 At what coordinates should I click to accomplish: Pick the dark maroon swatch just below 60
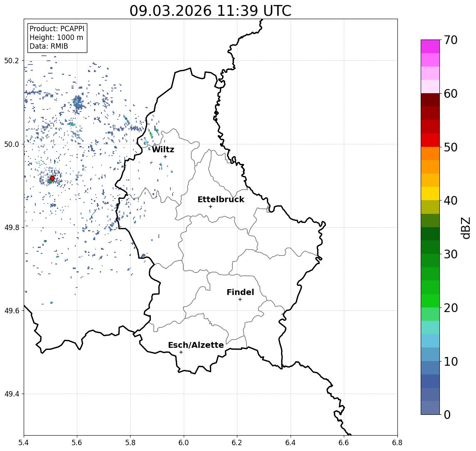(x=430, y=100)
